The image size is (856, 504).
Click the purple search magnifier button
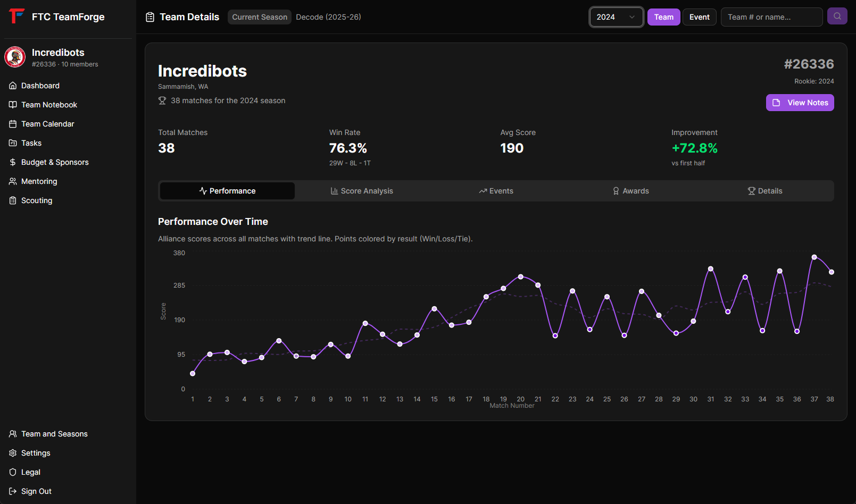[x=837, y=16]
